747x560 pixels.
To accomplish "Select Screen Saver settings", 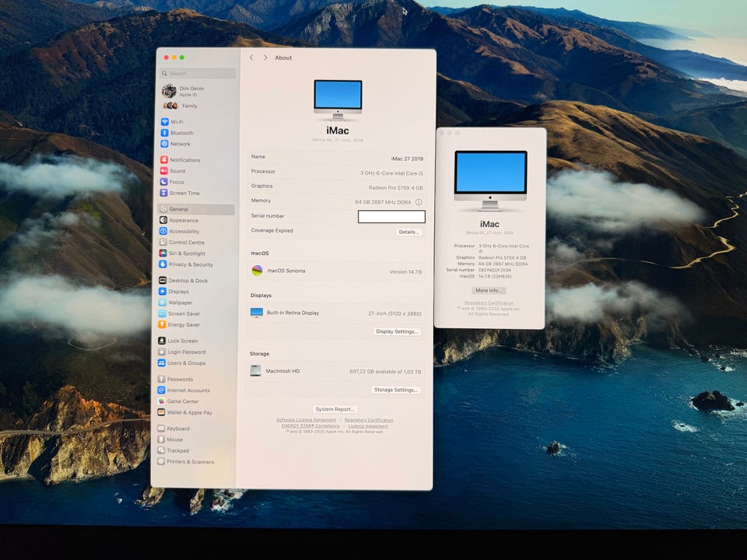I will click(x=179, y=313).
